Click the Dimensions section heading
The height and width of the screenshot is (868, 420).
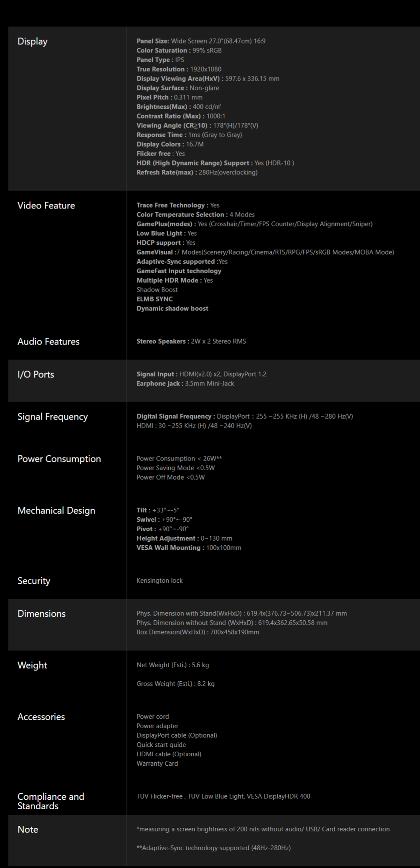point(42,614)
